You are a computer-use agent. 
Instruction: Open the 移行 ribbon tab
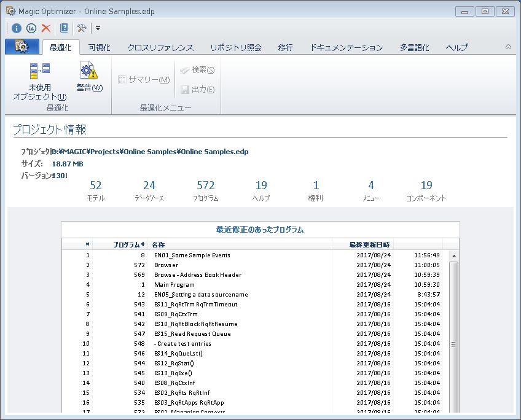[x=285, y=47]
